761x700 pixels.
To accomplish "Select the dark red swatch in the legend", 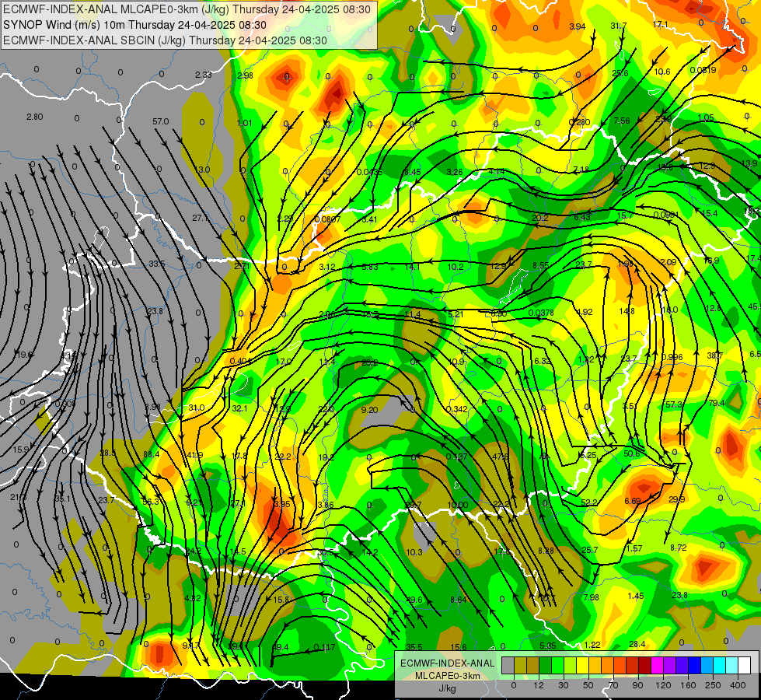I will [645, 665].
